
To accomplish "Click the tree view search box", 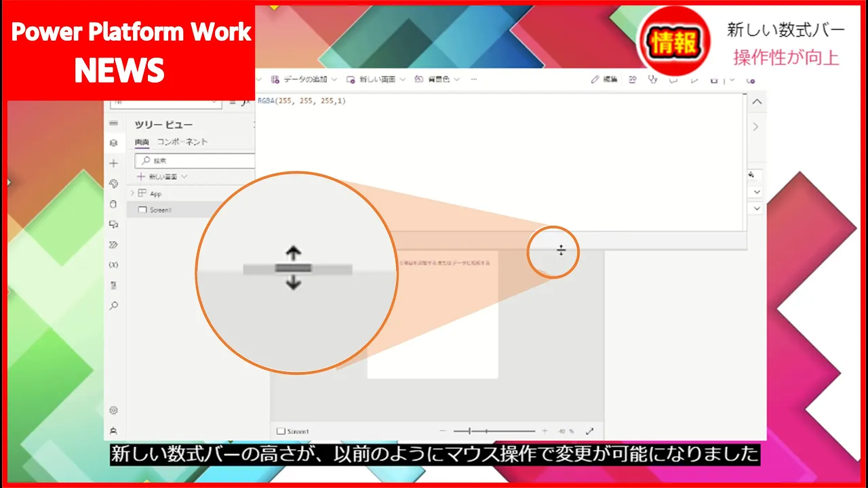I will coord(195,161).
